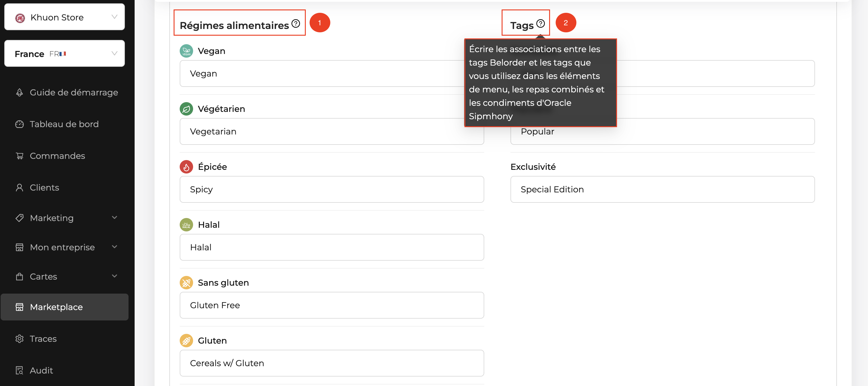Expand the Marketing submenu chevron
This screenshot has height=386, width=868.
coord(115,218)
